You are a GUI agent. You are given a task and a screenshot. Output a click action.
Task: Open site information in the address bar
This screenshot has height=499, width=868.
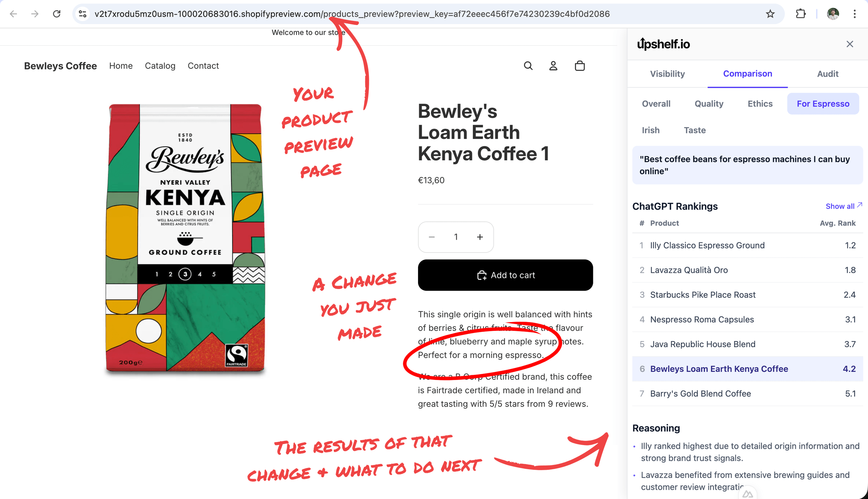tap(82, 14)
